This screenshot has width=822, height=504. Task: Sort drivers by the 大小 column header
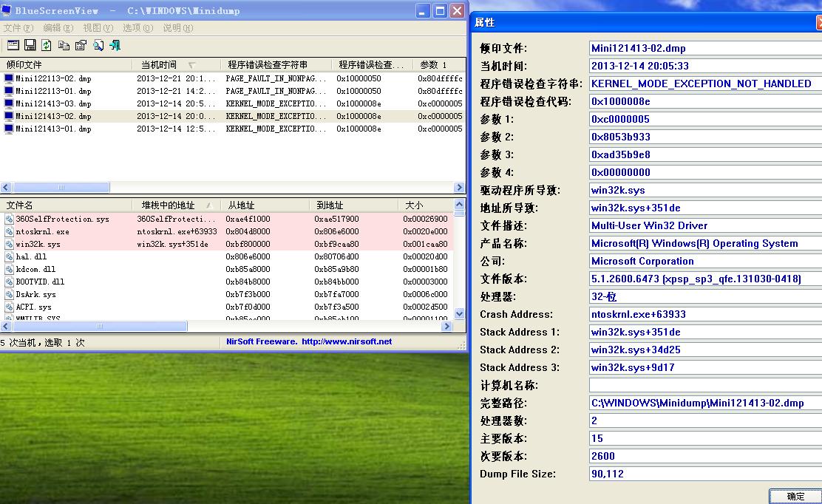coord(426,205)
